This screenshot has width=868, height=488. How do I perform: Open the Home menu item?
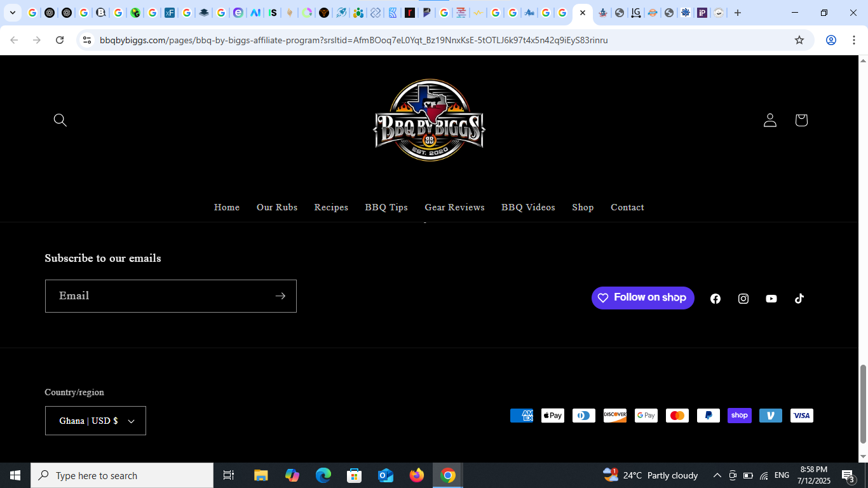[227, 207]
